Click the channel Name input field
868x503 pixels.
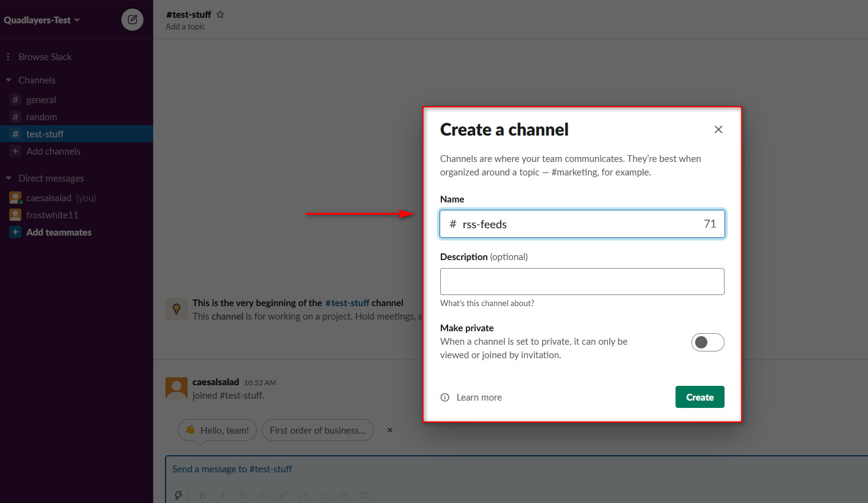[582, 224]
